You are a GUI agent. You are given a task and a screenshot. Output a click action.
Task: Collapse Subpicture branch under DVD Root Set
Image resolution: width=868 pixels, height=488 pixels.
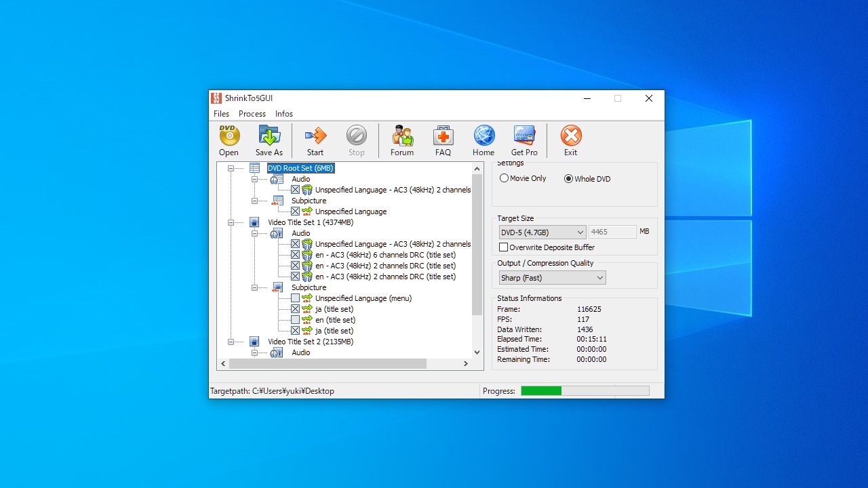pos(254,201)
